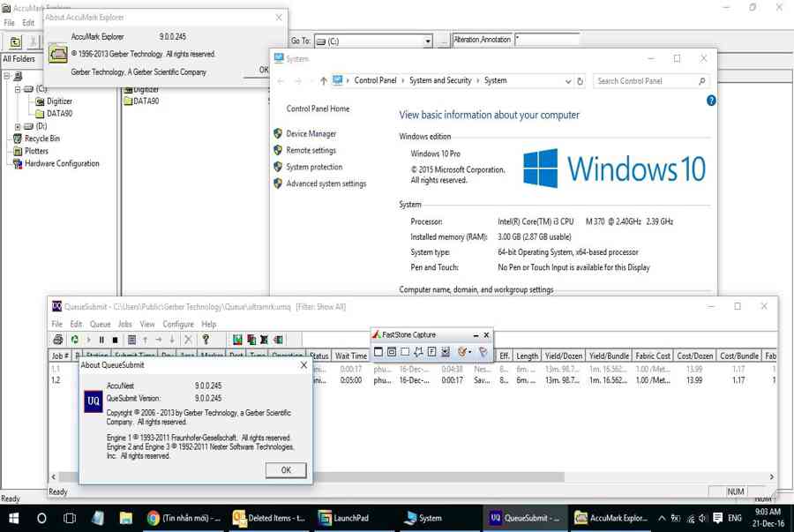Viewport: 794px width, 532px height.
Task: Click the right scroll arrow in QueueSubmit
Action: (x=771, y=476)
